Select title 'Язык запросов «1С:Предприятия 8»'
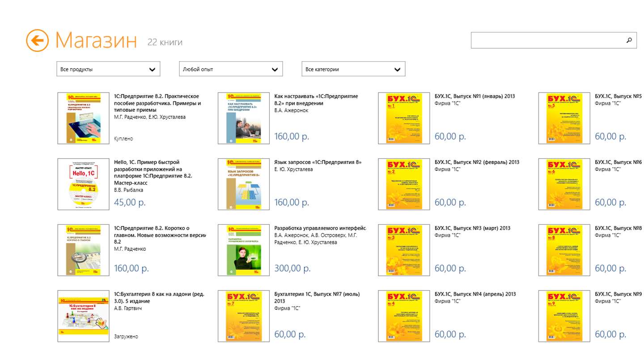 click(x=318, y=162)
